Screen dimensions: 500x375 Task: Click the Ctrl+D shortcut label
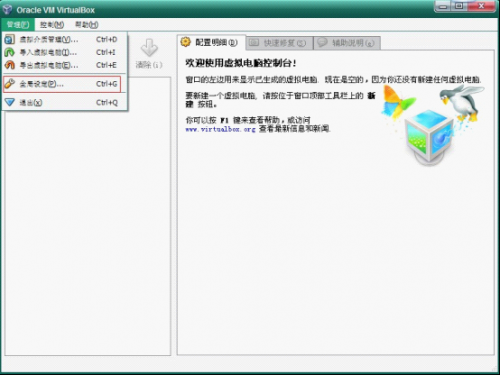pos(107,39)
